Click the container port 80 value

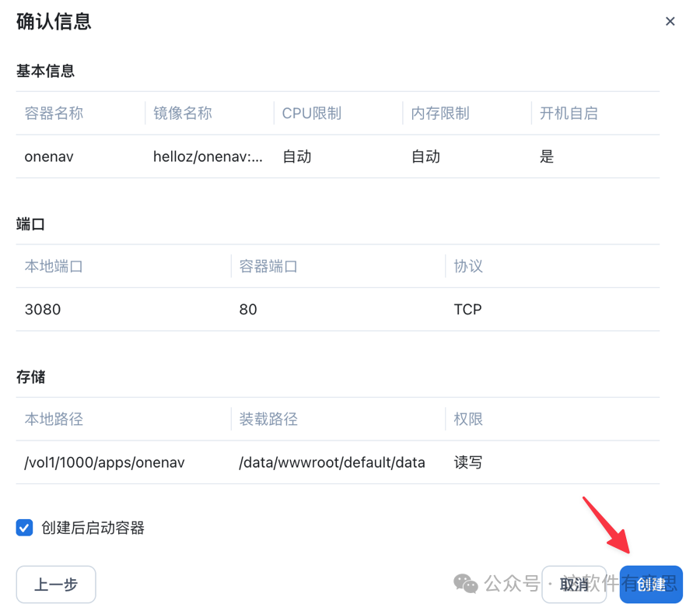coord(248,310)
